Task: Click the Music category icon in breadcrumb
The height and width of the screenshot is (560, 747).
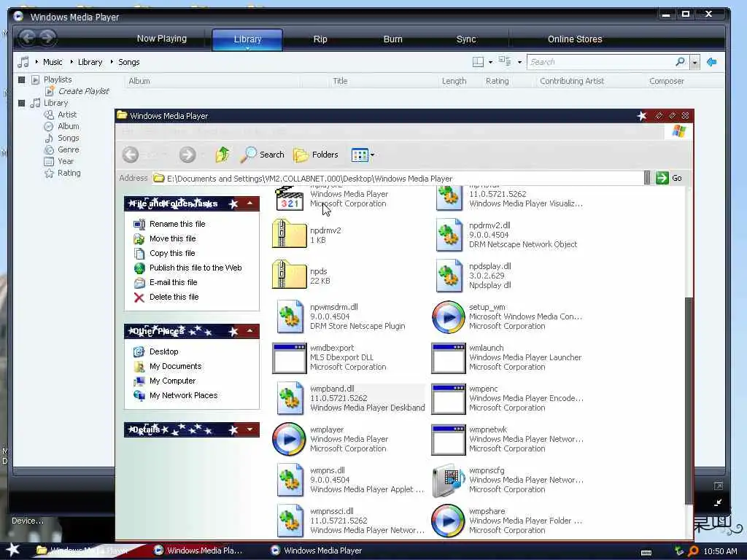Action: [x=23, y=62]
